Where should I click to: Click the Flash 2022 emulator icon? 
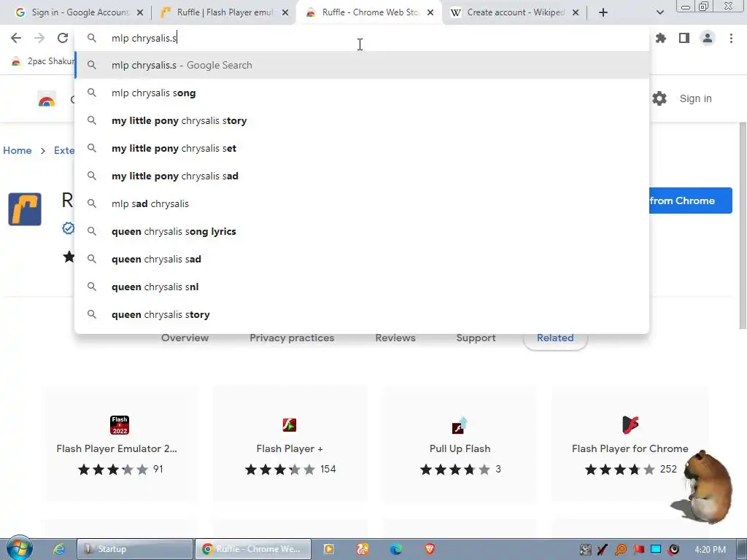pos(120,425)
